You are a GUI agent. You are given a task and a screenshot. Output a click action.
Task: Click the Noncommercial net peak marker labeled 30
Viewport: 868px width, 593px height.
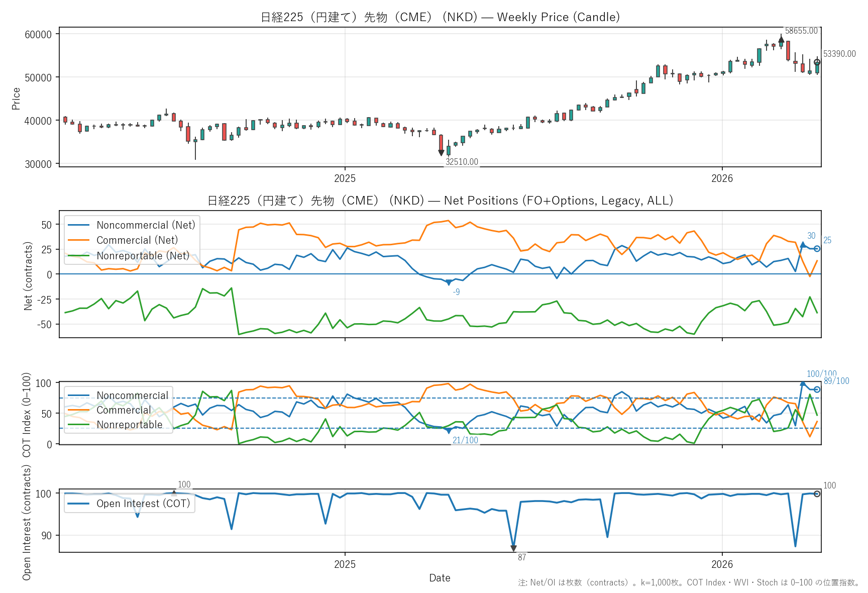803,245
